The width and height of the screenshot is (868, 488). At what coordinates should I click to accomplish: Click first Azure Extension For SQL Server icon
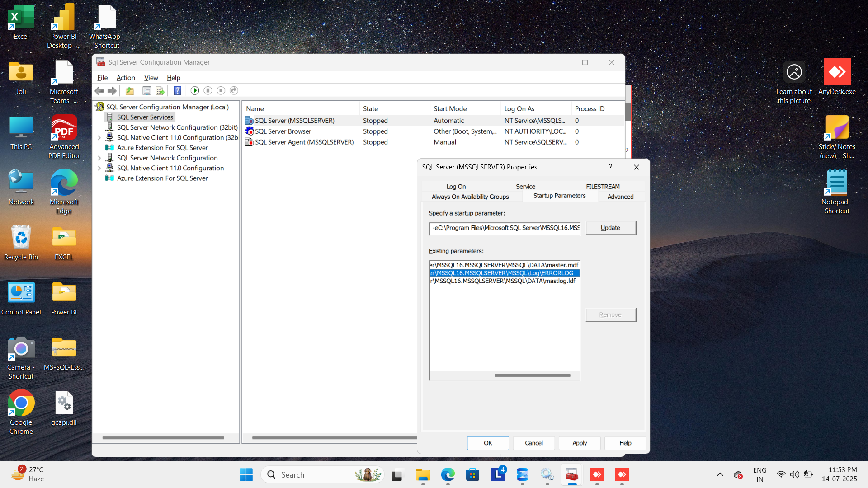109,148
